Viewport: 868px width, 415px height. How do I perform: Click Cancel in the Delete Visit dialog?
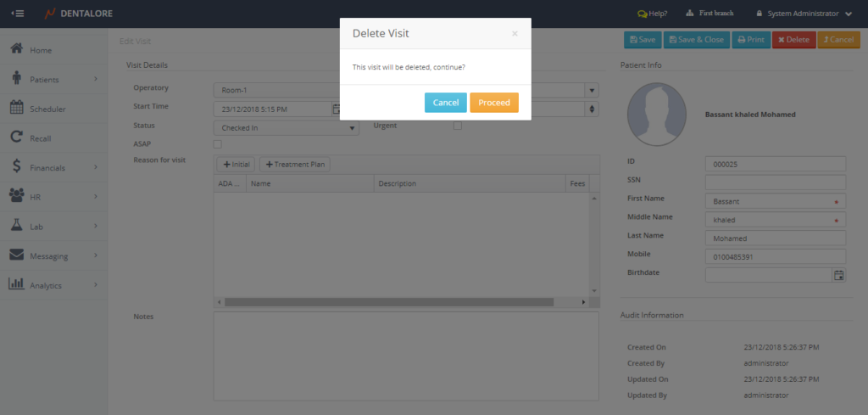pos(445,103)
